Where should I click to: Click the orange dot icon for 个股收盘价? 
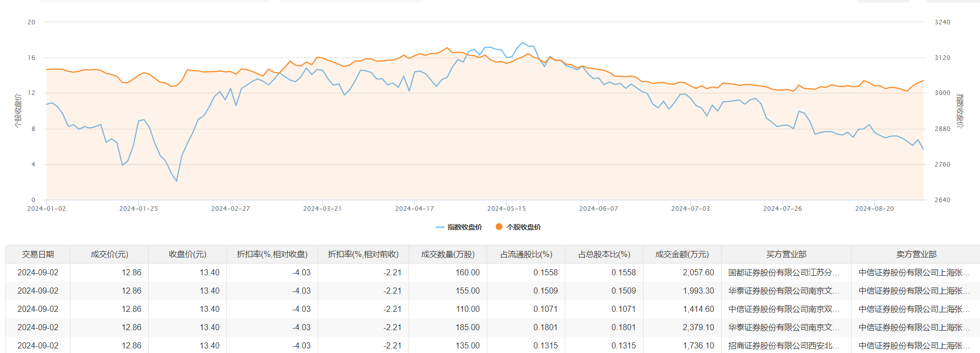(499, 227)
